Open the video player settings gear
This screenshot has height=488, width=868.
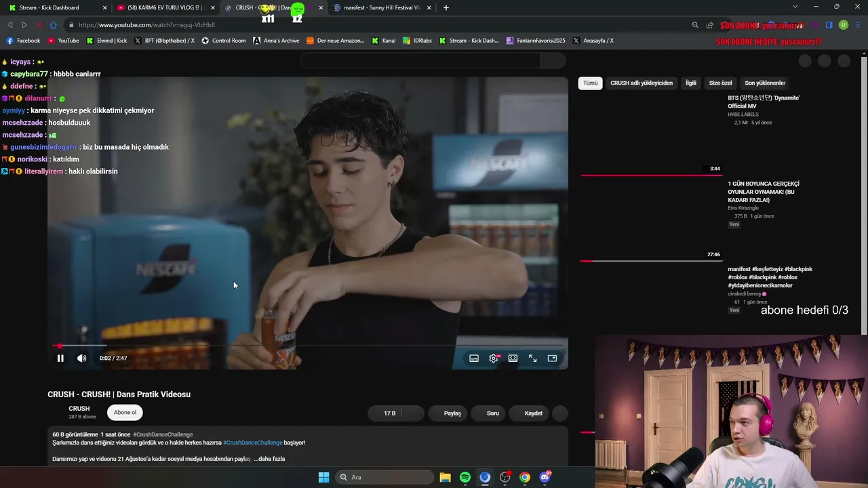pos(494,359)
